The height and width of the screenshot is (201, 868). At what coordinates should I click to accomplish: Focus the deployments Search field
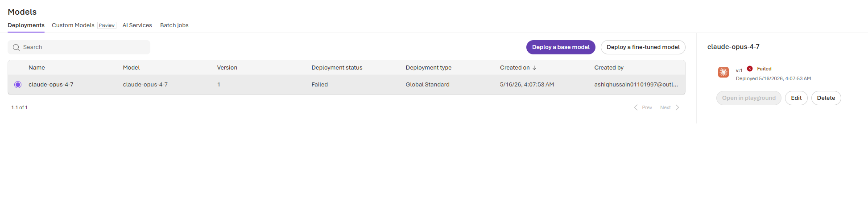(x=79, y=47)
